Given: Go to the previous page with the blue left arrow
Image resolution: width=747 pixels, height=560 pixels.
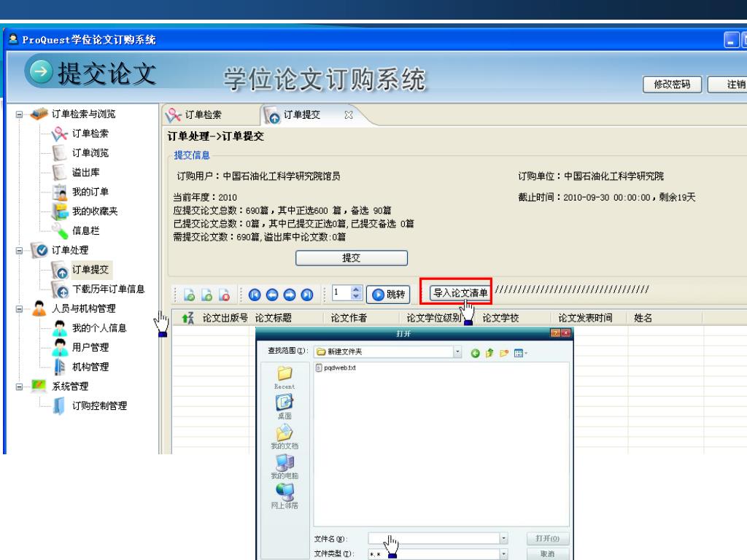Looking at the screenshot, I should [x=272, y=295].
